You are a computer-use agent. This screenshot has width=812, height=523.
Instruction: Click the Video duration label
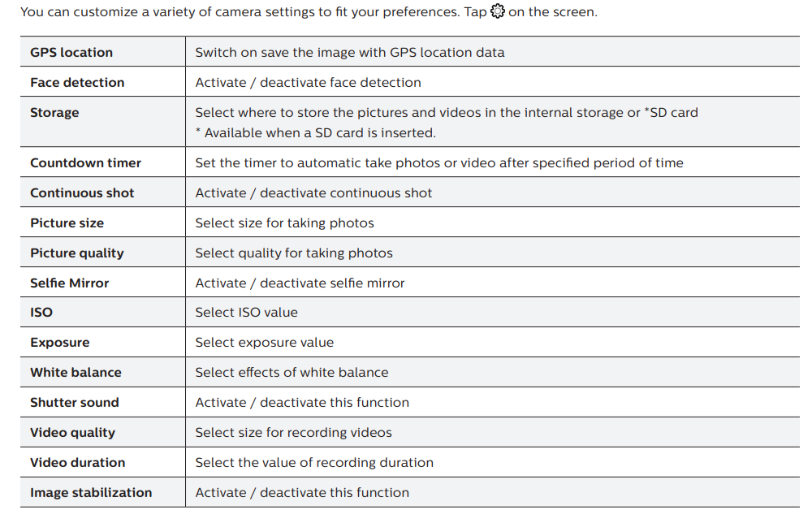pos(78,462)
